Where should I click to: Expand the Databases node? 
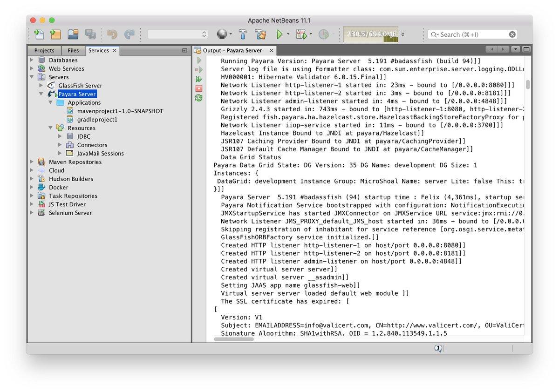(32, 60)
